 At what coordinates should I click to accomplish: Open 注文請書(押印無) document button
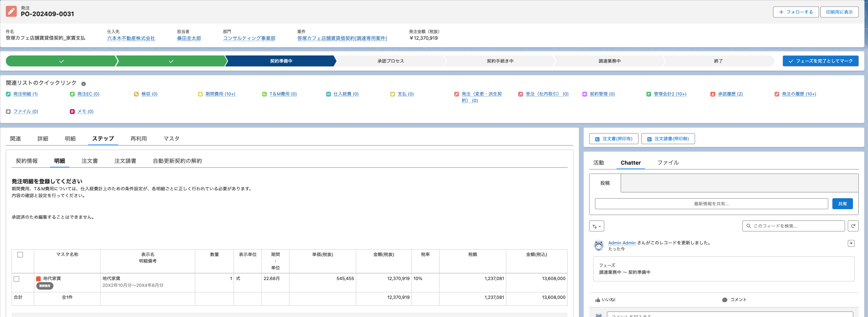[x=668, y=139]
